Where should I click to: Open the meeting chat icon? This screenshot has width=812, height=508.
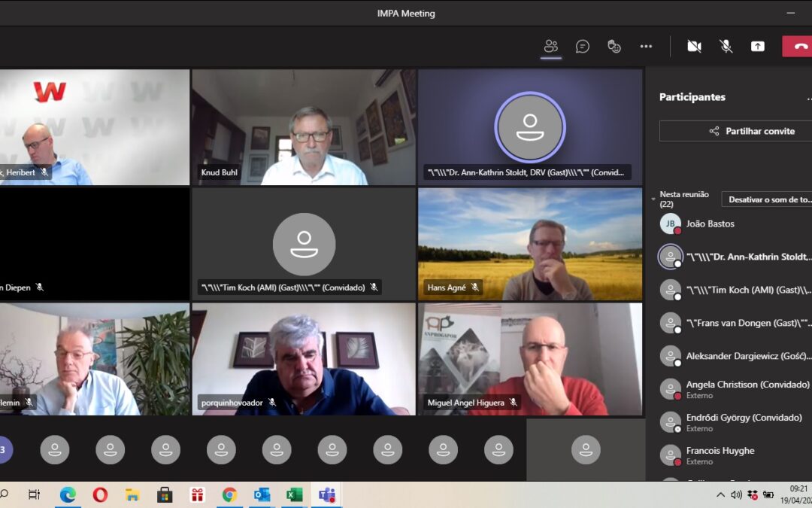[583, 46]
